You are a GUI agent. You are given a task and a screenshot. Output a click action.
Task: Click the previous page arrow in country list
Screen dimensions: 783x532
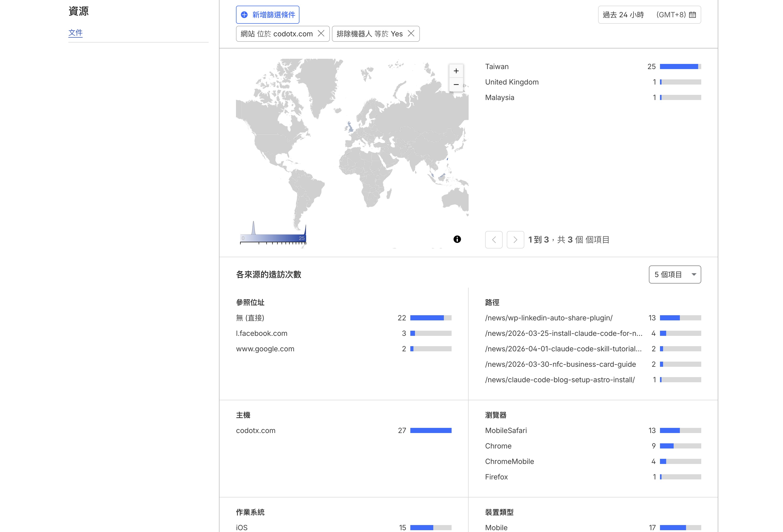pyautogui.click(x=494, y=240)
